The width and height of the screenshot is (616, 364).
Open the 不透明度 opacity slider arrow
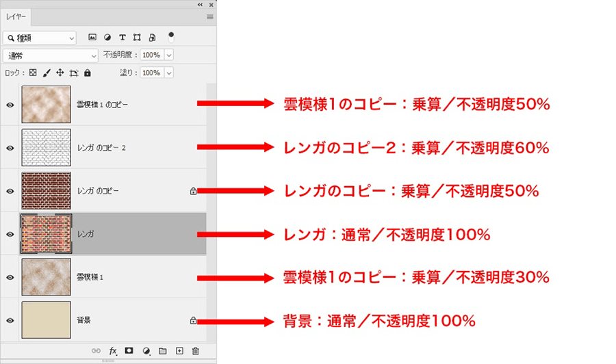169,55
